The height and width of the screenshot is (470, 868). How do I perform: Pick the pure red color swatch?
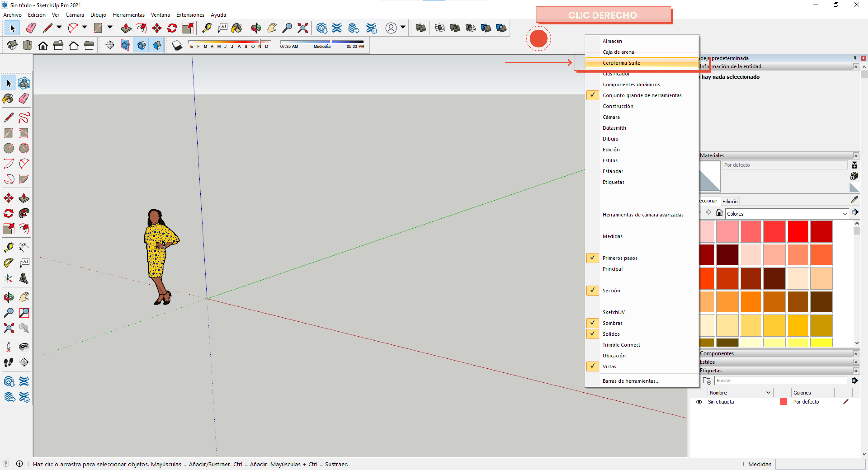click(798, 231)
